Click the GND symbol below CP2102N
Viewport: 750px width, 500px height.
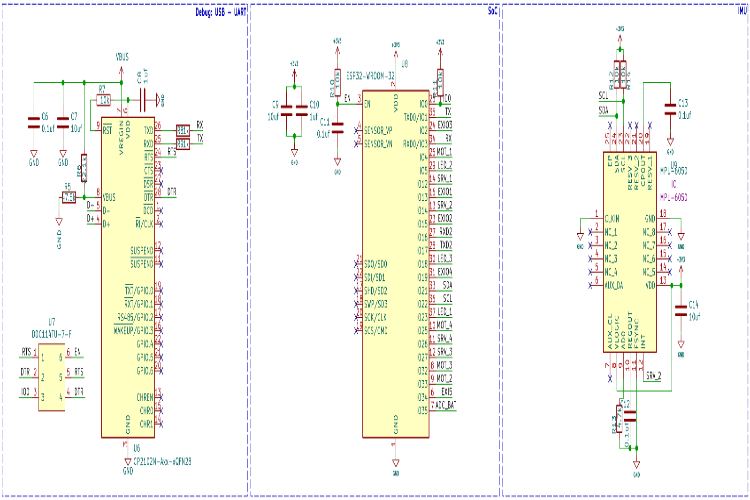[127, 466]
